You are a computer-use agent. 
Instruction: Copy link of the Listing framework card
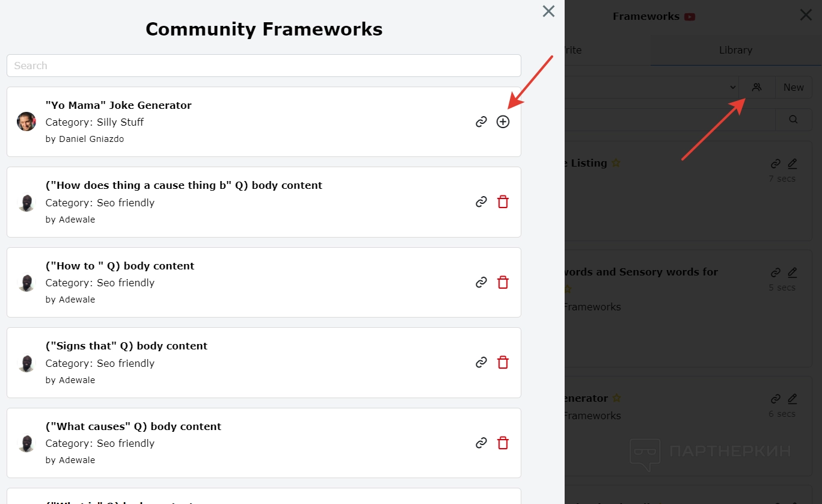776,164
